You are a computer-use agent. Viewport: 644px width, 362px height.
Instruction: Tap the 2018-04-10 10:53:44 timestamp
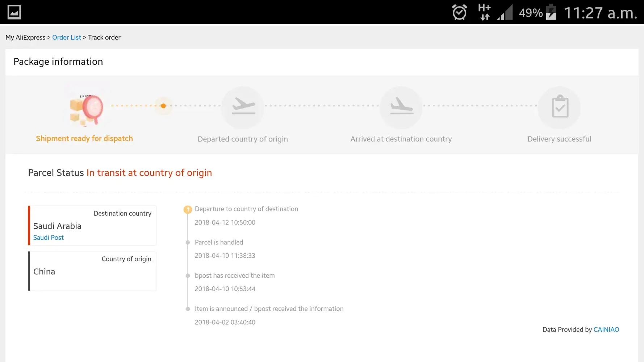pos(225,289)
